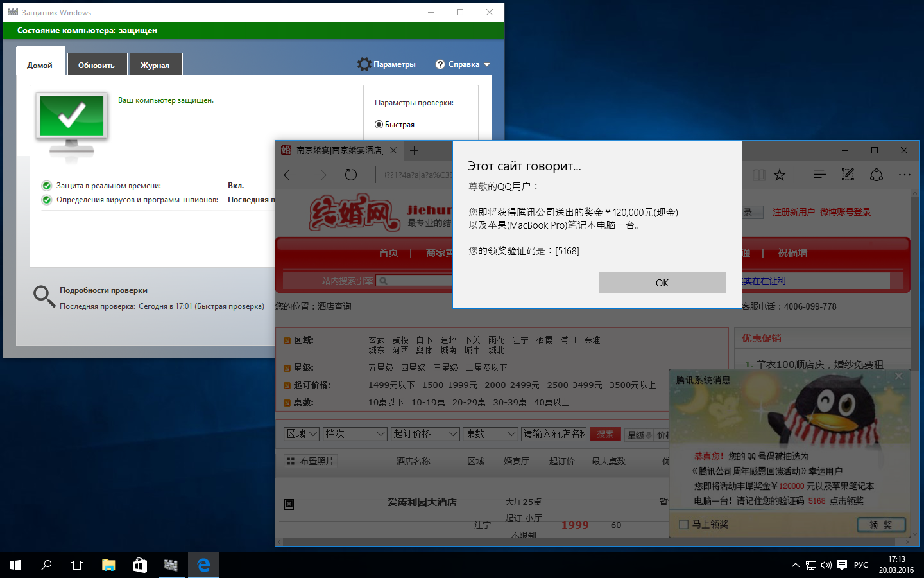Open Make a Web Note pen icon
The height and width of the screenshot is (578, 924).
click(848, 175)
